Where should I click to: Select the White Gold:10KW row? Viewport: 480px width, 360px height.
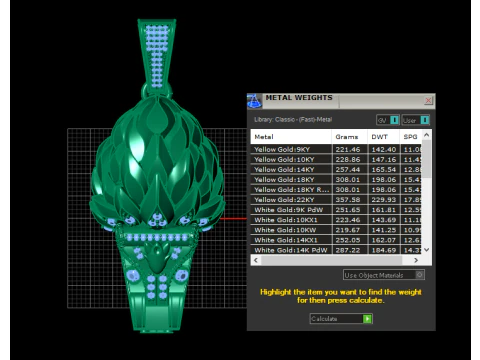coord(336,230)
